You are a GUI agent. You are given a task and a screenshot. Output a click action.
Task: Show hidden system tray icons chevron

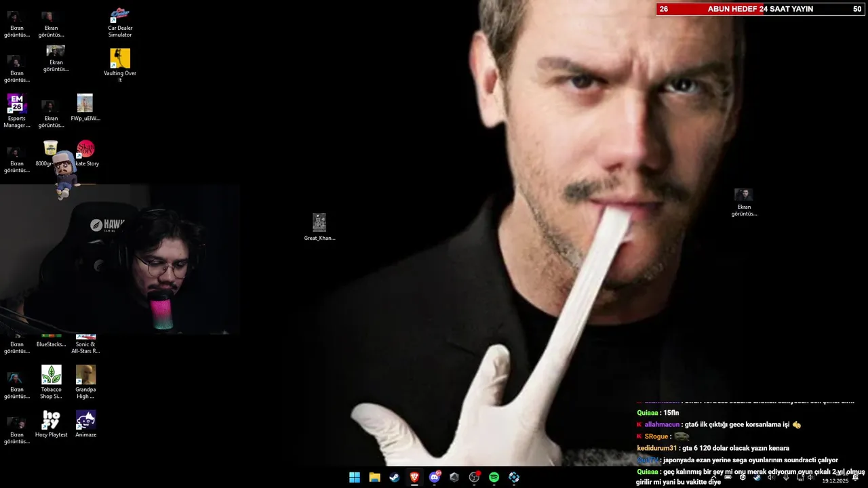click(713, 477)
